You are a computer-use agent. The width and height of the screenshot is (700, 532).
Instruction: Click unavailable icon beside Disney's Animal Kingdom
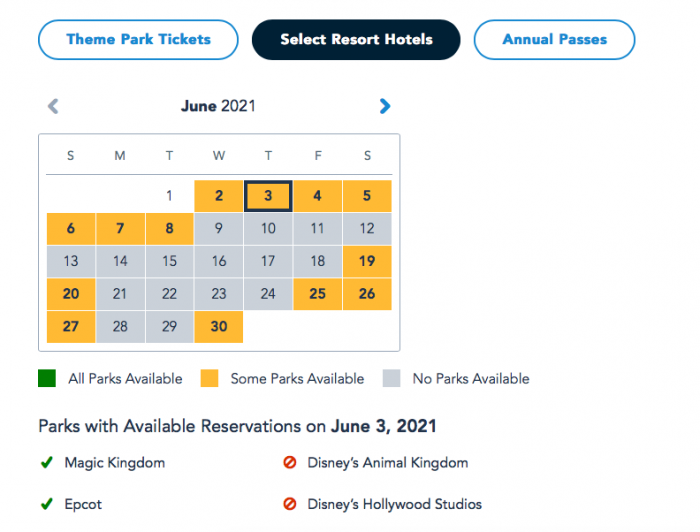(291, 463)
